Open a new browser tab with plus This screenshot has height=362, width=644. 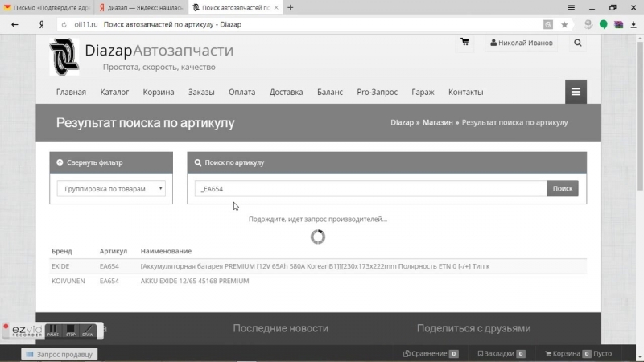pos(291,7)
